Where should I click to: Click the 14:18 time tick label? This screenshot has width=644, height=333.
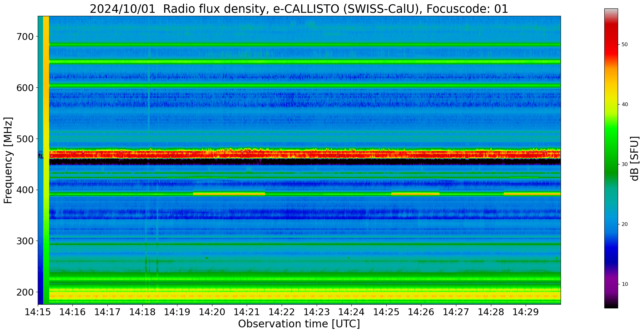(x=142, y=311)
